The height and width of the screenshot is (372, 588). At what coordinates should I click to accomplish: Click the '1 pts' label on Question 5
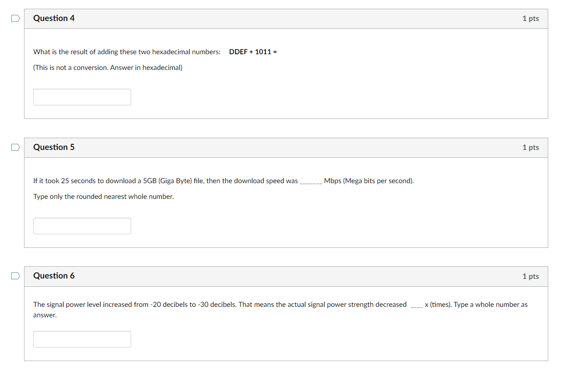point(531,147)
